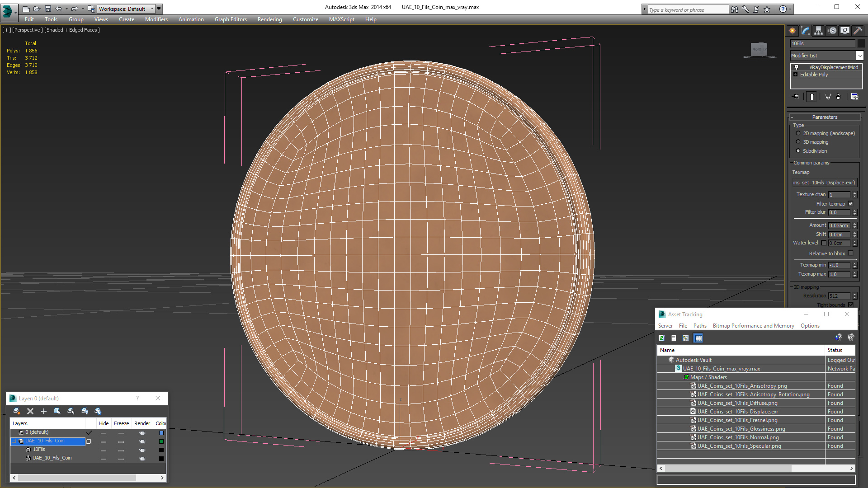The width and height of the screenshot is (868, 488).
Task: Uncheck the Filter texmap checkbox
Action: pos(850,204)
